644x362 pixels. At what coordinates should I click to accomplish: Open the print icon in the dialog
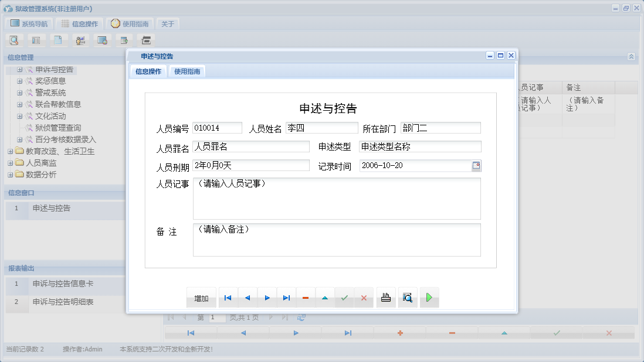tap(385, 298)
